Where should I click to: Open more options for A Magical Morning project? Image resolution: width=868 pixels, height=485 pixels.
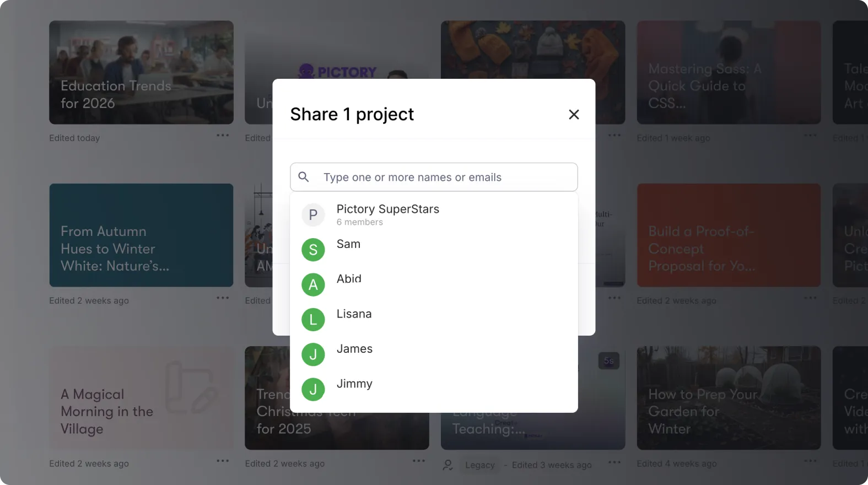223,461
